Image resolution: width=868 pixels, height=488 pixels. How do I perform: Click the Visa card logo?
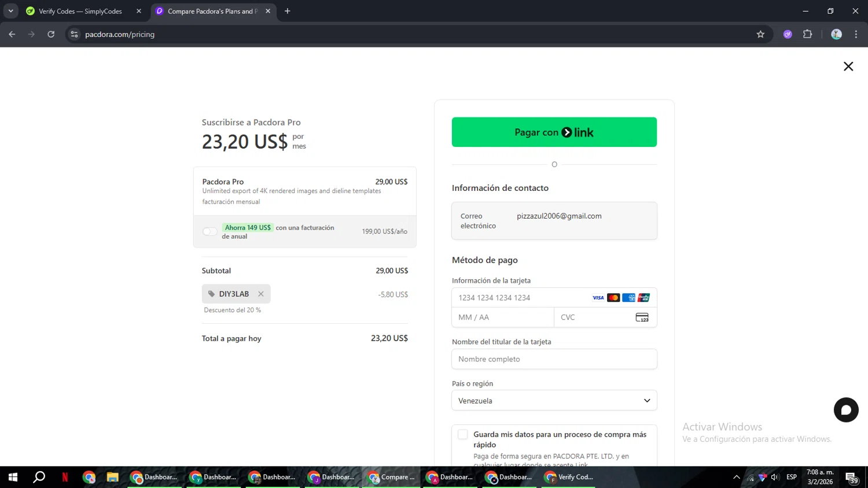[598, 298]
